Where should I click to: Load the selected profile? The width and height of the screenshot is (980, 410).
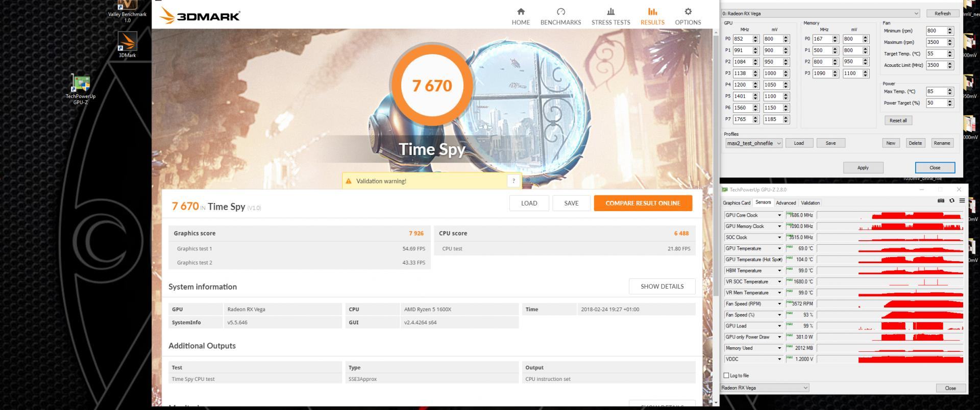[x=799, y=143]
